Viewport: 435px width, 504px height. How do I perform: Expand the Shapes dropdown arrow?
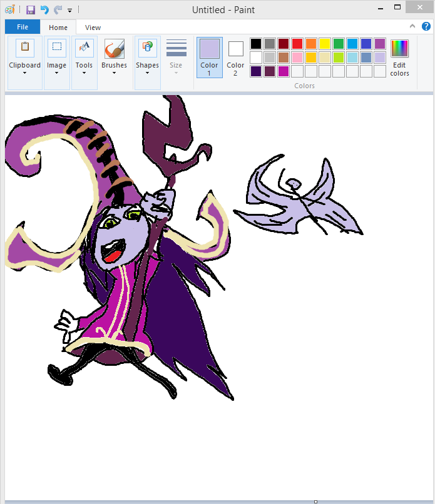pyautogui.click(x=147, y=73)
